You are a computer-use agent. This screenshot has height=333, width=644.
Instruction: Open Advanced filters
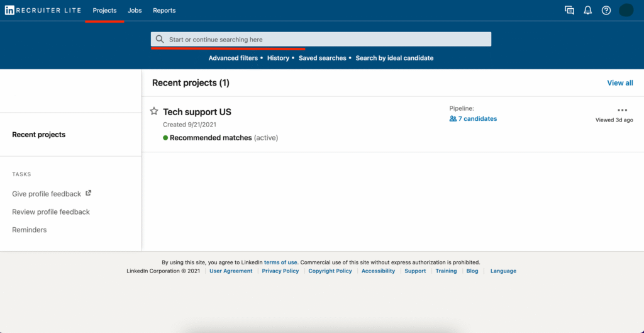click(233, 59)
